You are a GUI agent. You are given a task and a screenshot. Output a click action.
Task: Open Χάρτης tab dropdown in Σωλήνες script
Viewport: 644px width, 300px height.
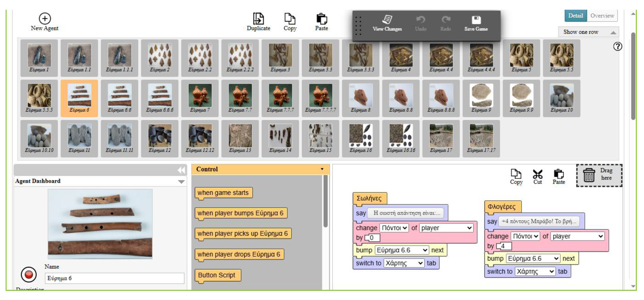click(404, 263)
